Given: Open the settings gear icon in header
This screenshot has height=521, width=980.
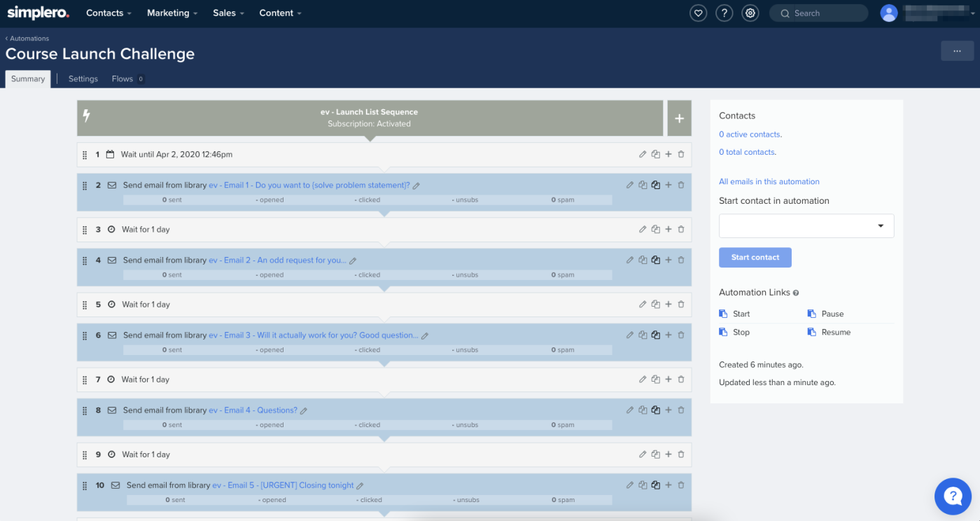Looking at the screenshot, I should tap(750, 13).
